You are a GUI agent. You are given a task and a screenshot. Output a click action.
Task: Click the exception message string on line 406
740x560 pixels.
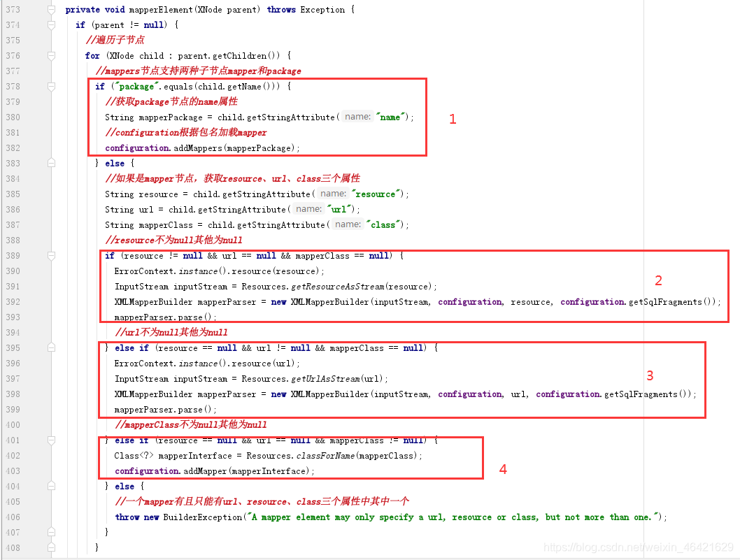pos(453,517)
